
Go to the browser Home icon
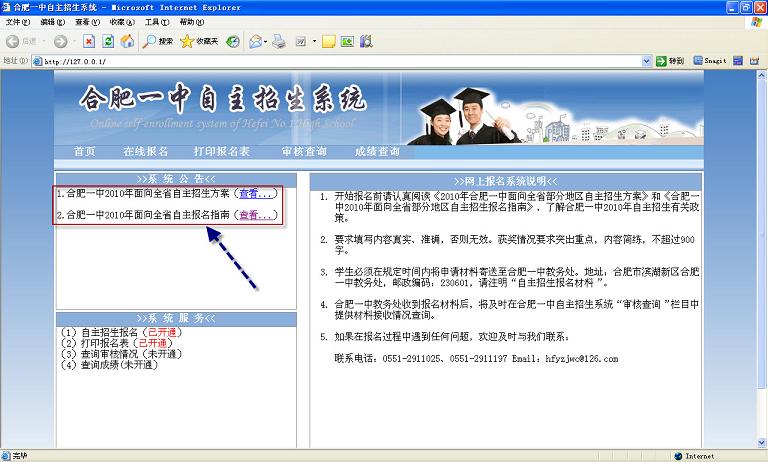127,41
